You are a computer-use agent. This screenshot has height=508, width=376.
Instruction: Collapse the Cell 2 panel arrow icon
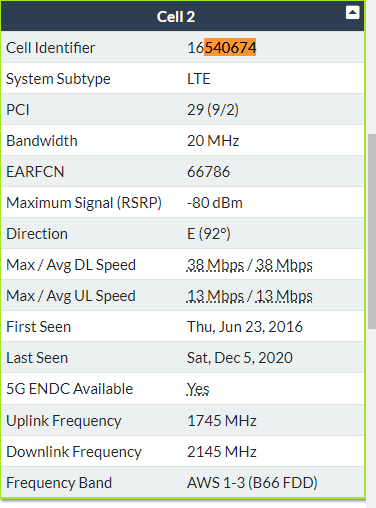click(x=352, y=13)
